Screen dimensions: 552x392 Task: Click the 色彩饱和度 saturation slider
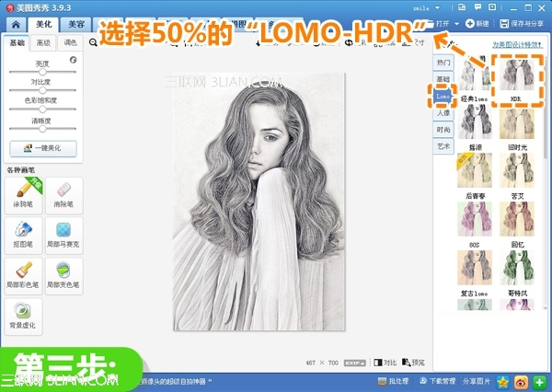click(42, 110)
